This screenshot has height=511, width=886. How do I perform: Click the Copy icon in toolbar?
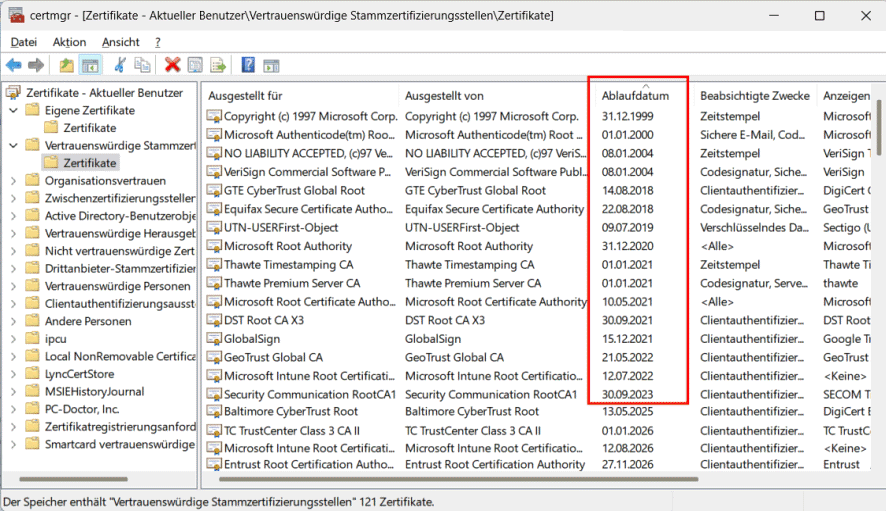tap(143, 65)
